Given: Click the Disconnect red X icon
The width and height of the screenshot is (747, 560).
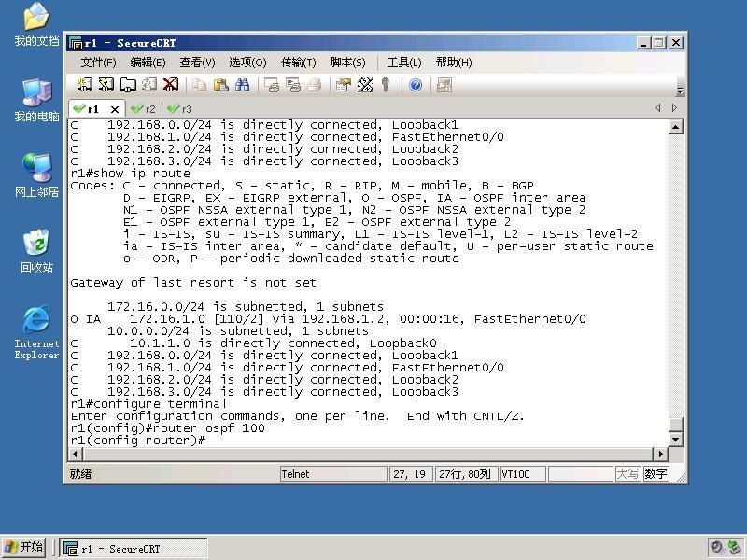Looking at the screenshot, I should tap(171, 85).
